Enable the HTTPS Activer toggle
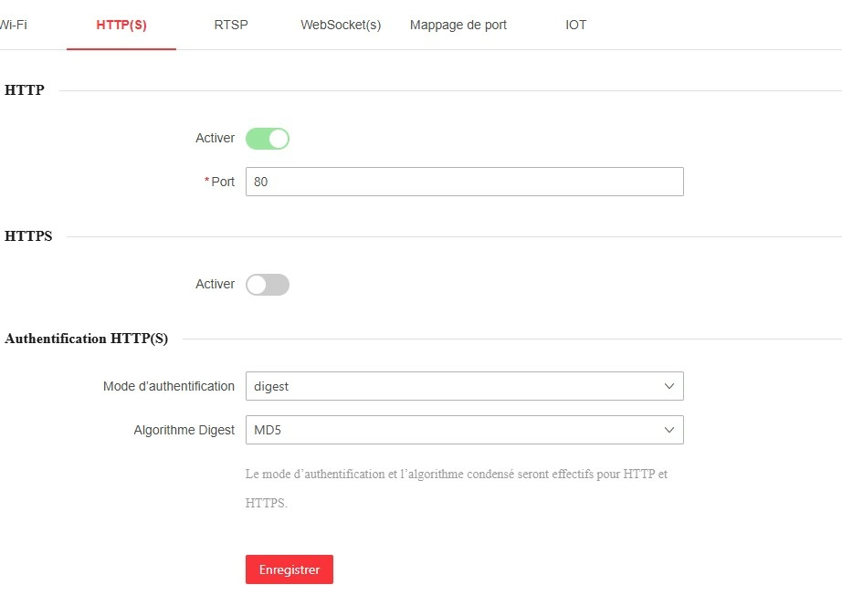The height and width of the screenshot is (616, 842). tap(268, 285)
